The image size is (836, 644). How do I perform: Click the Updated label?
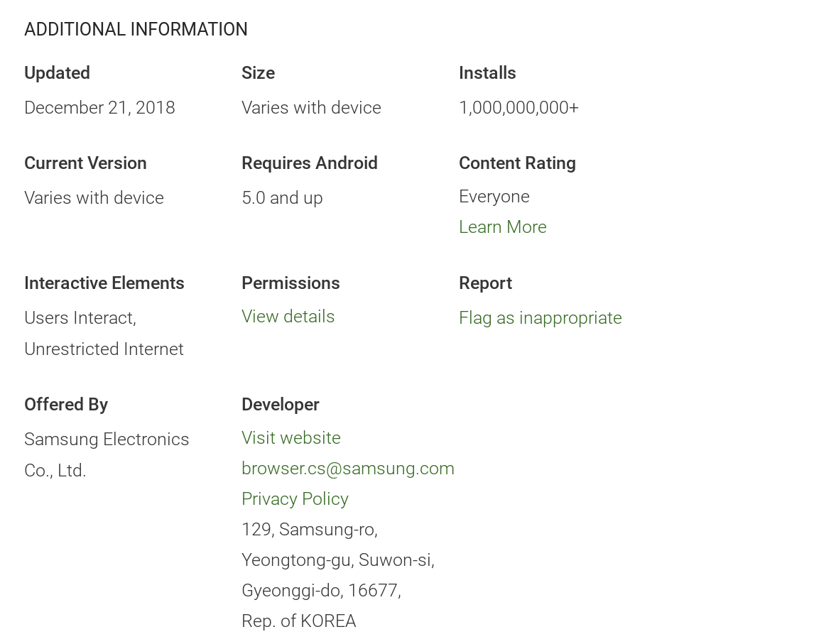(57, 73)
